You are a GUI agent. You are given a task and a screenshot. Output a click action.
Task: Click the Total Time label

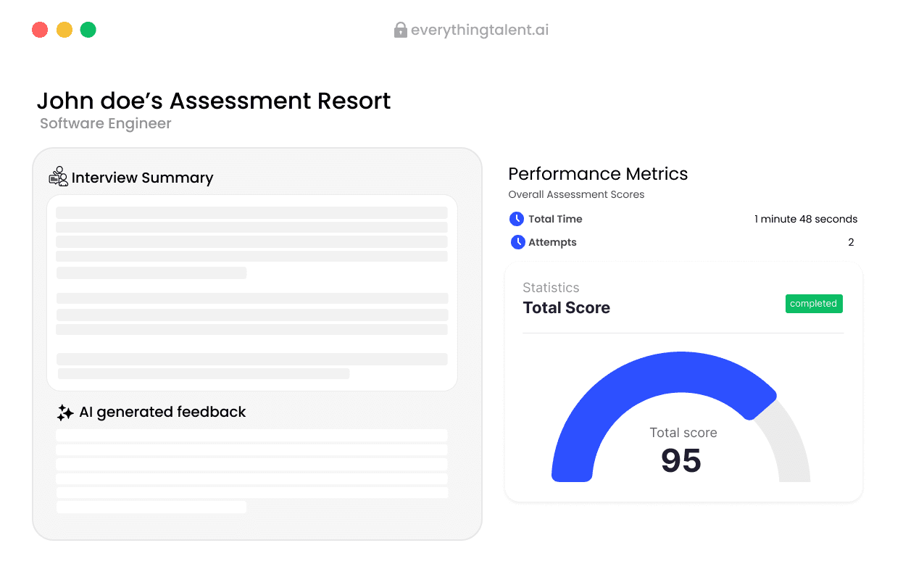[x=555, y=219]
